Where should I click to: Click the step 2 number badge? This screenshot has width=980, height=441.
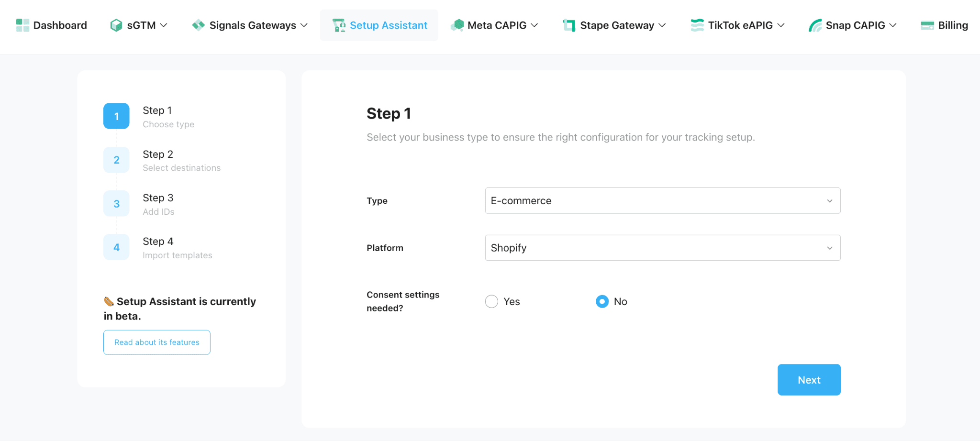click(x=116, y=160)
